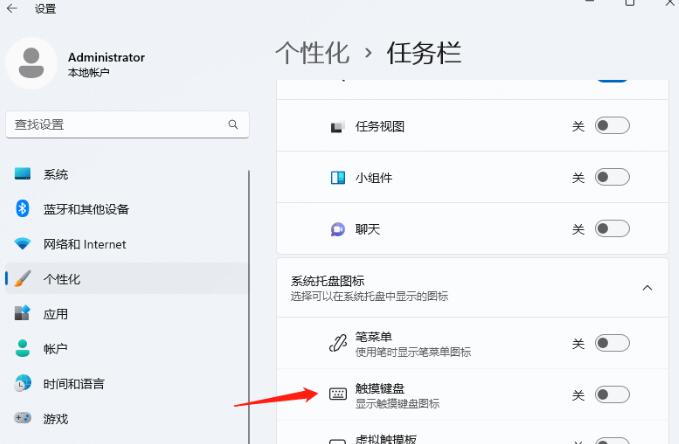Click the 任务视图 label text

(x=380, y=126)
